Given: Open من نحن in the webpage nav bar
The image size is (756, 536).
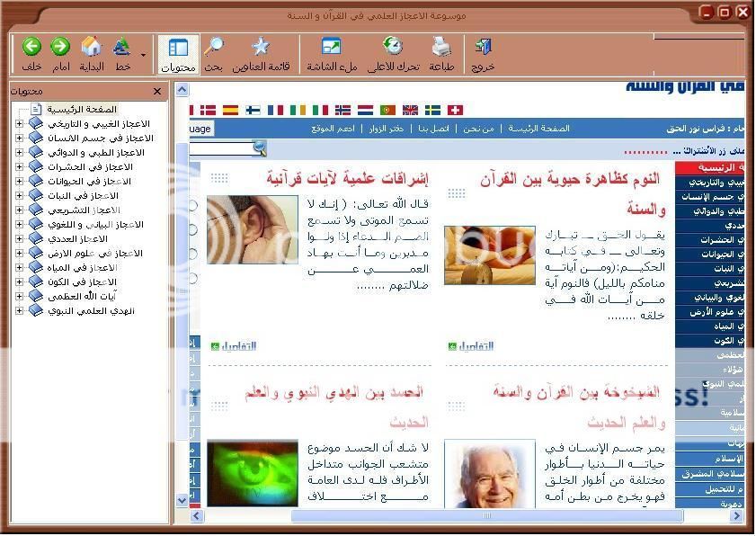Looking at the screenshot, I should tap(476, 129).
